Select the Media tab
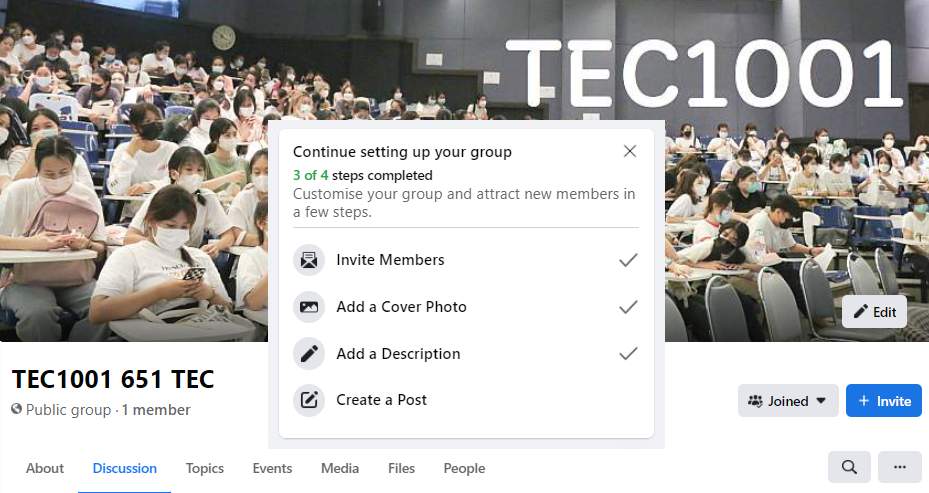This screenshot has height=493, width=929. (x=340, y=468)
